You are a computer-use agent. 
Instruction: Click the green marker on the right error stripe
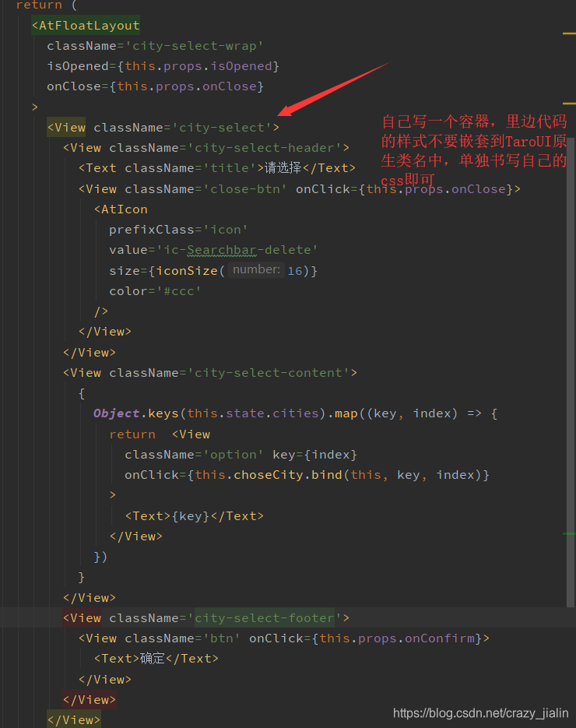(569, 534)
